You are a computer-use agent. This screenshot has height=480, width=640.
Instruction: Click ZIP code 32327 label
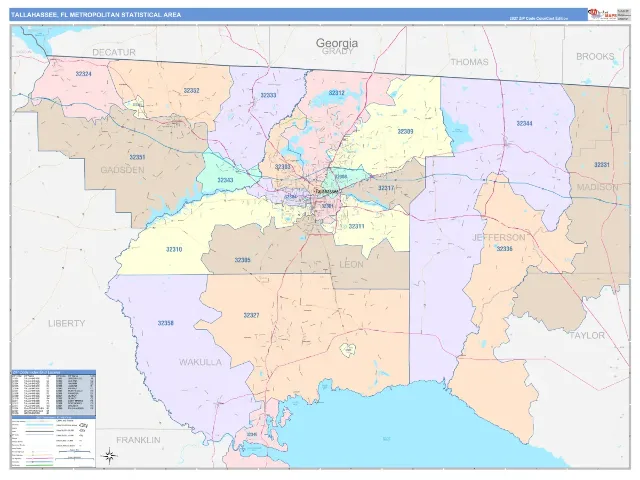pos(251,315)
